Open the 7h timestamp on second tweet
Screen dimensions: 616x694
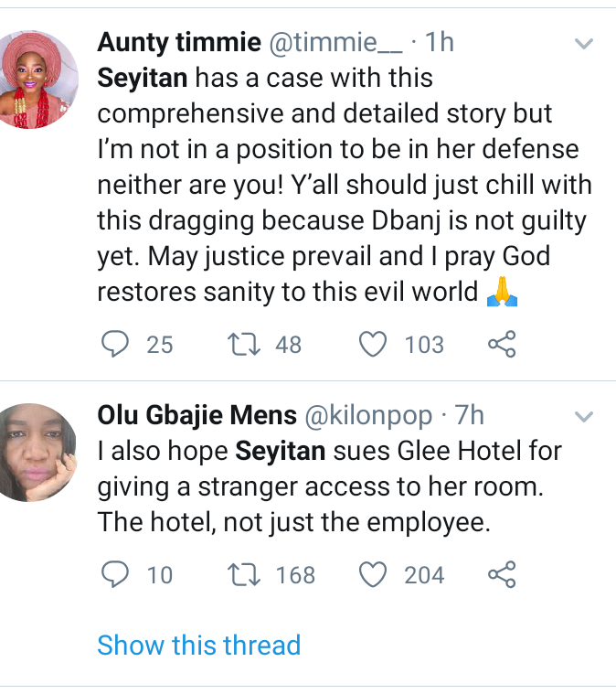[470, 415]
